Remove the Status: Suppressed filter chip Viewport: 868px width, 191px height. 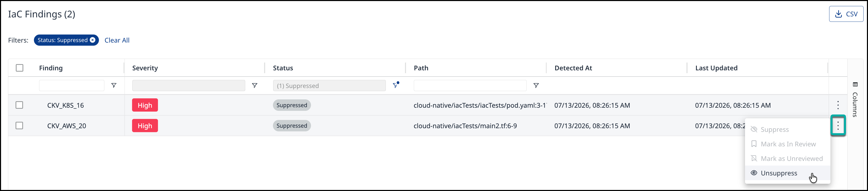point(93,40)
